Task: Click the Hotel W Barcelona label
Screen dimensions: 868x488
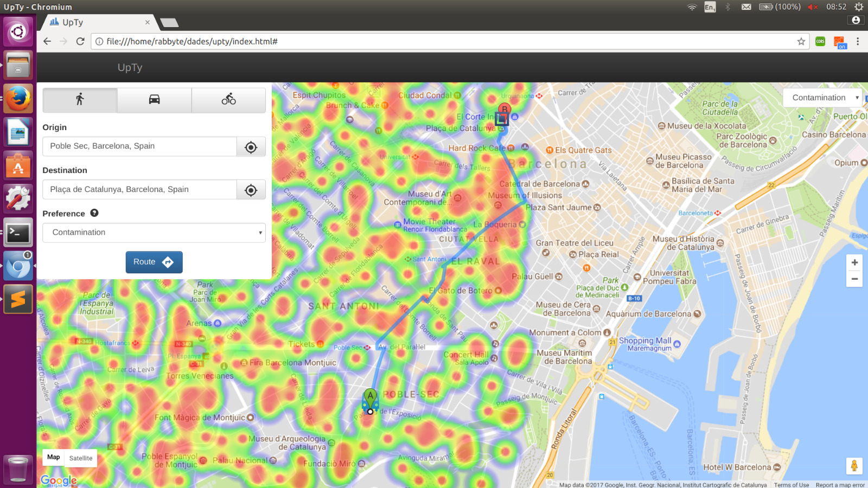Action: [x=737, y=467]
